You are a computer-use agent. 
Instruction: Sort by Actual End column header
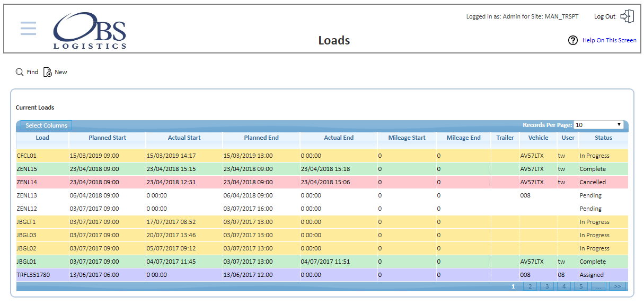(339, 138)
